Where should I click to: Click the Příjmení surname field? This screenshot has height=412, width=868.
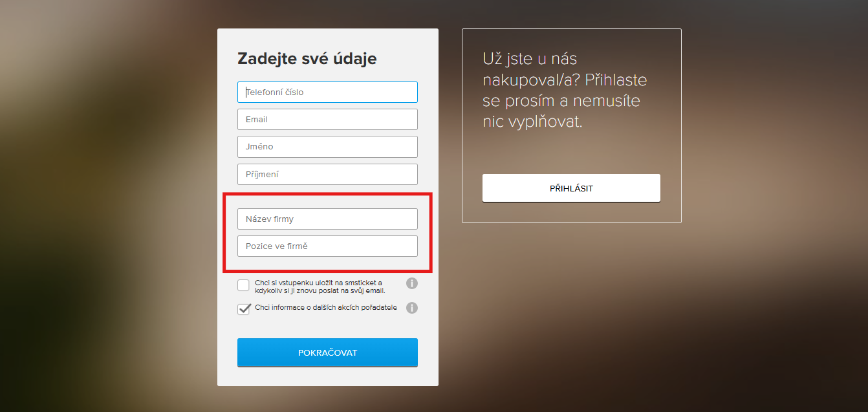tap(327, 173)
